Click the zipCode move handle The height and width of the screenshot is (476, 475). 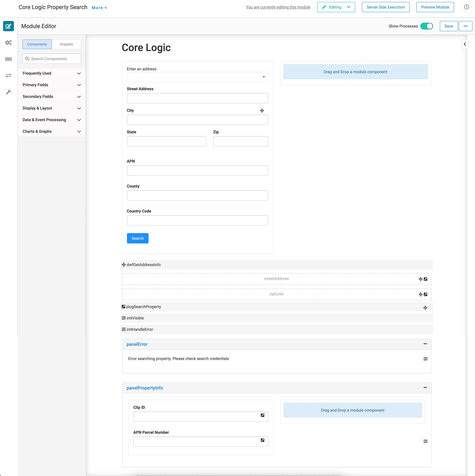click(420, 294)
